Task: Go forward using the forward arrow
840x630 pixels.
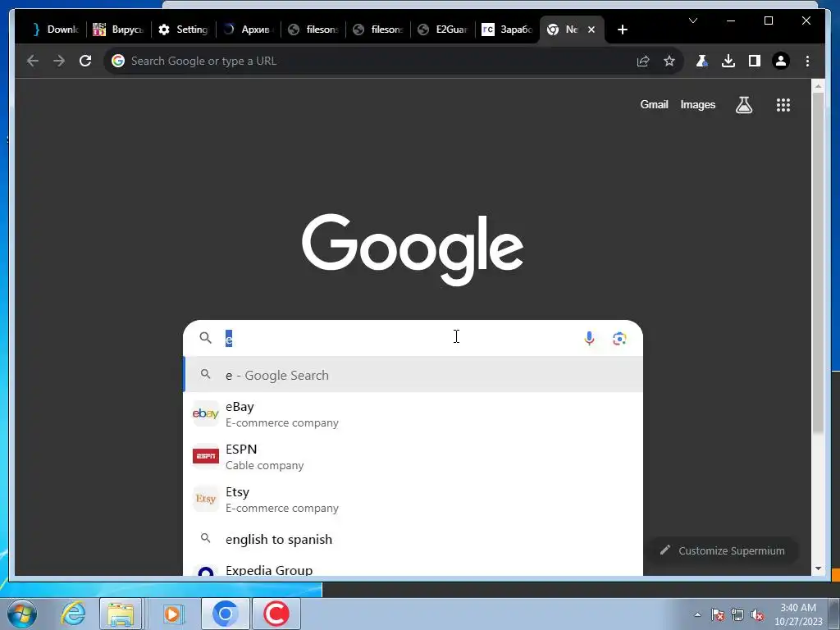Action: tap(59, 61)
